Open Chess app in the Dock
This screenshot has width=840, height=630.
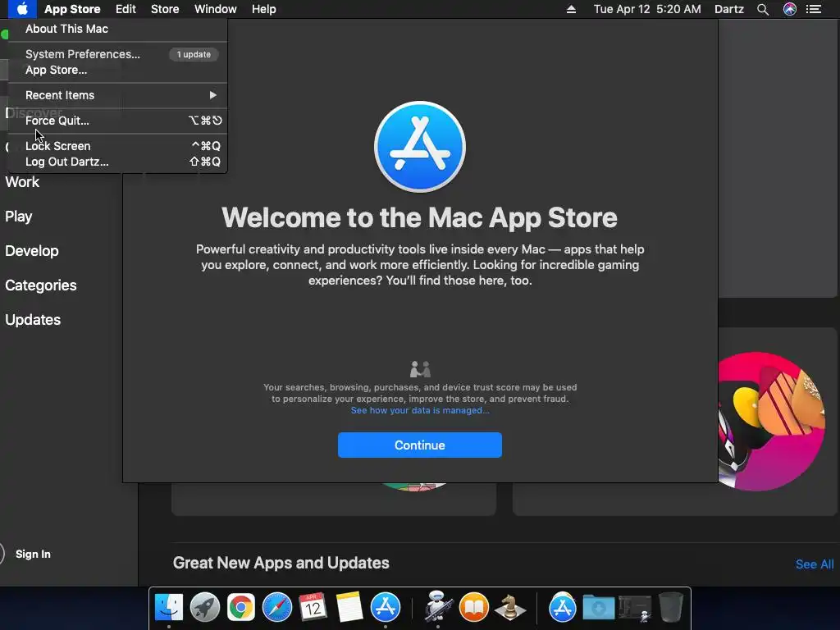point(509,608)
